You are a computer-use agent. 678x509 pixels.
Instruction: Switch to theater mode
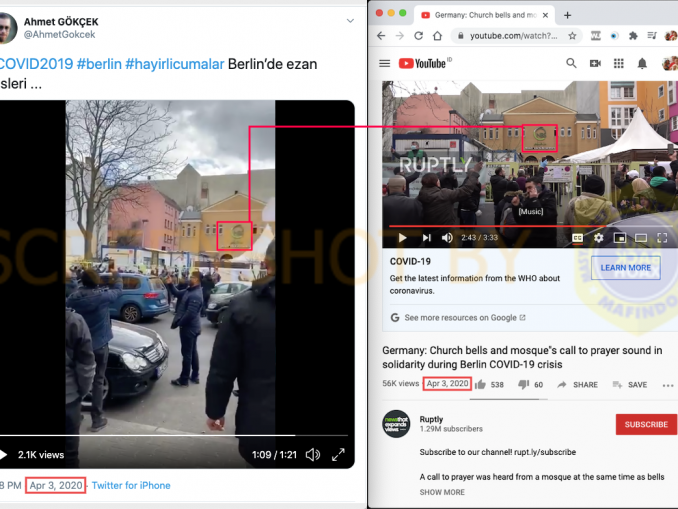(641, 238)
